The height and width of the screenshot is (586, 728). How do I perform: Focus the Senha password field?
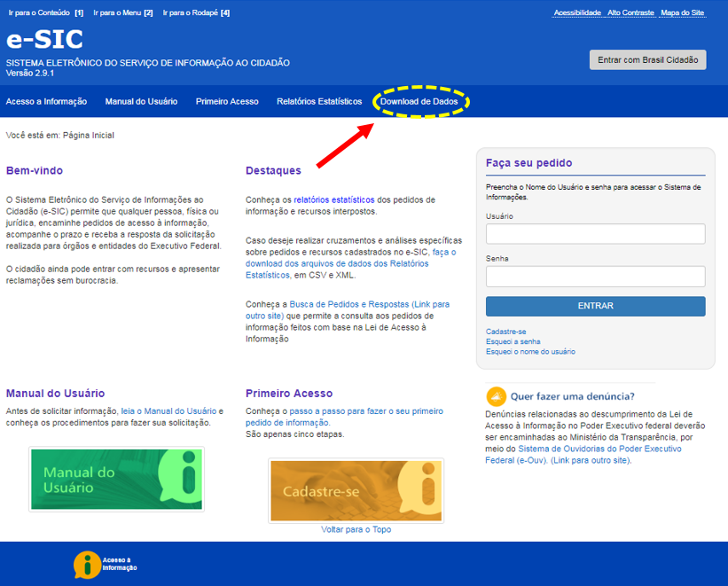click(x=595, y=277)
